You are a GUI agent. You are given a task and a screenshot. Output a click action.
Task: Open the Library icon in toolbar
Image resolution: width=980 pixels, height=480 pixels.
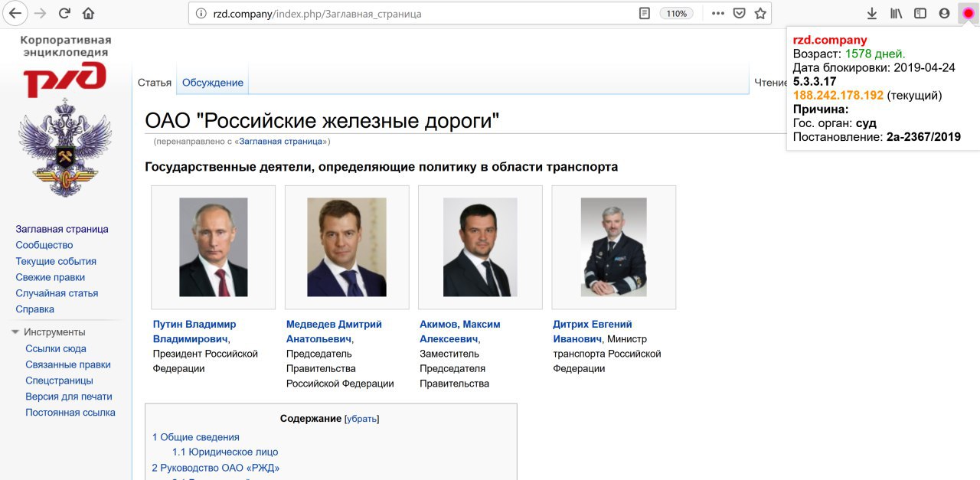896,13
